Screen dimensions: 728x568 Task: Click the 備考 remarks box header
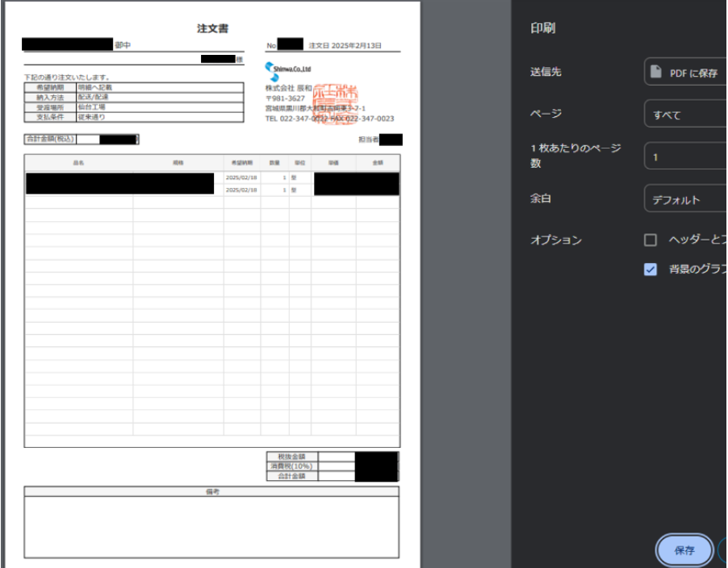tap(211, 491)
